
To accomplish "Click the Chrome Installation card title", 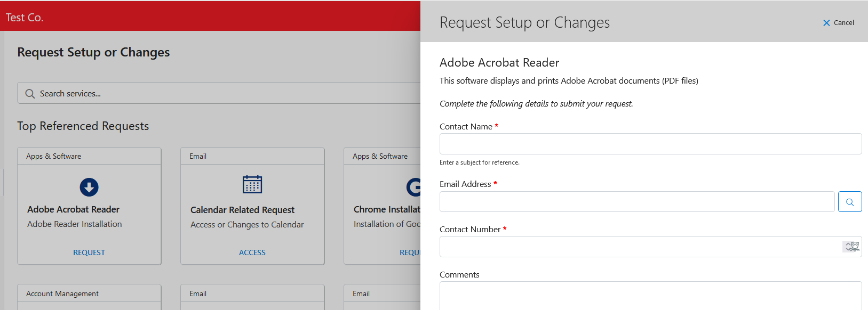I will (x=387, y=209).
